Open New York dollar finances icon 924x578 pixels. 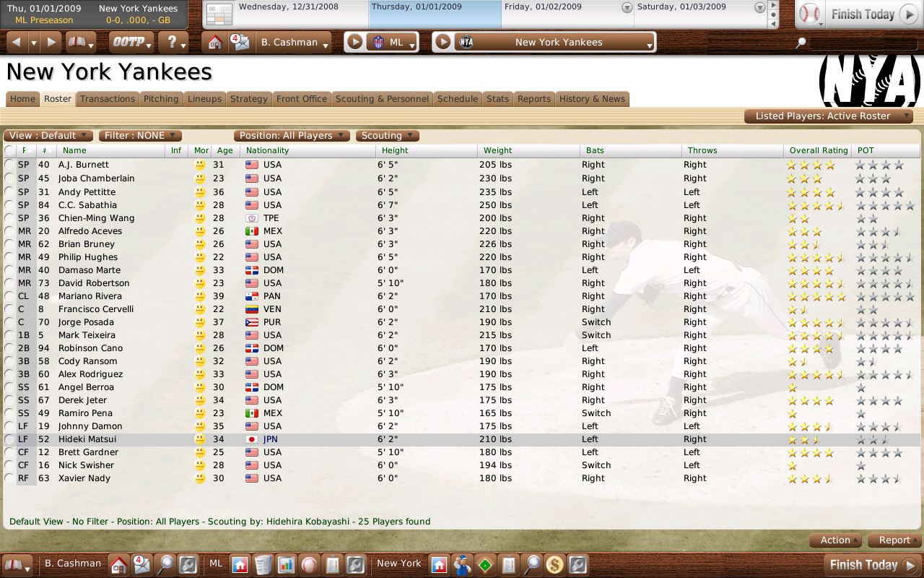coord(555,564)
